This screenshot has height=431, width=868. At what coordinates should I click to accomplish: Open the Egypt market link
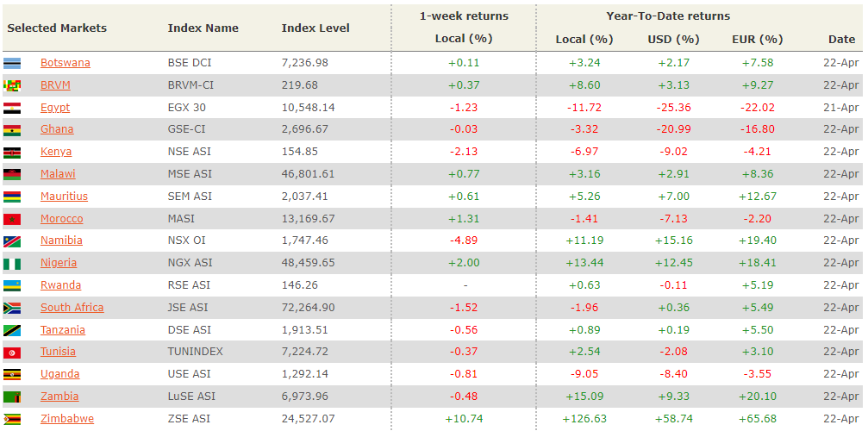coord(55,108)
